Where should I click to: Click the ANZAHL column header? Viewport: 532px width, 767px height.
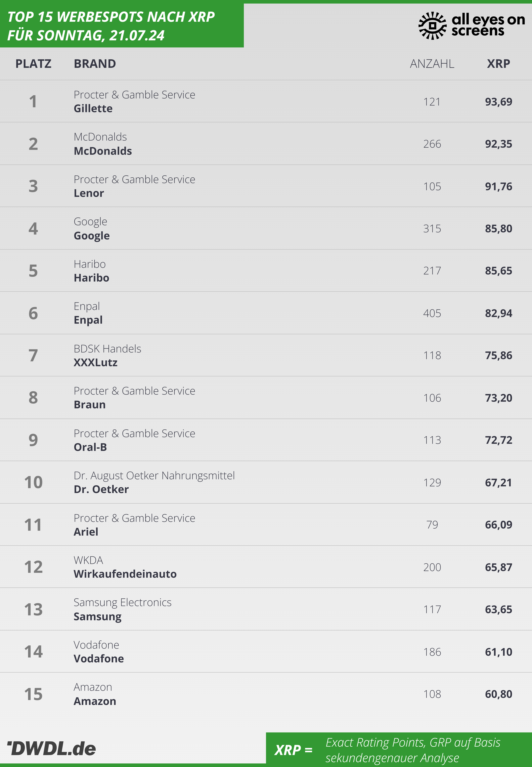tap(432, 64)
